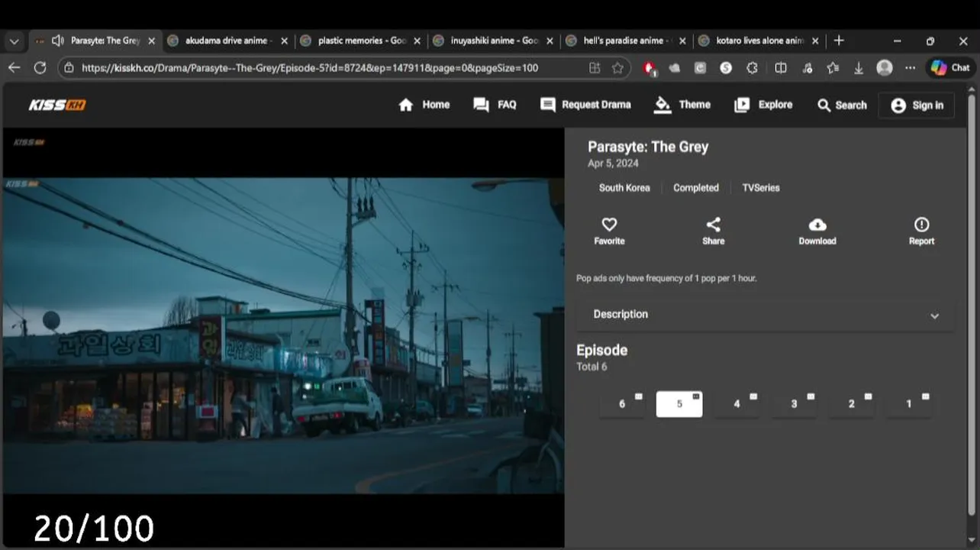Open the Extensions puzzle-piece menu

tap(752, 68)
